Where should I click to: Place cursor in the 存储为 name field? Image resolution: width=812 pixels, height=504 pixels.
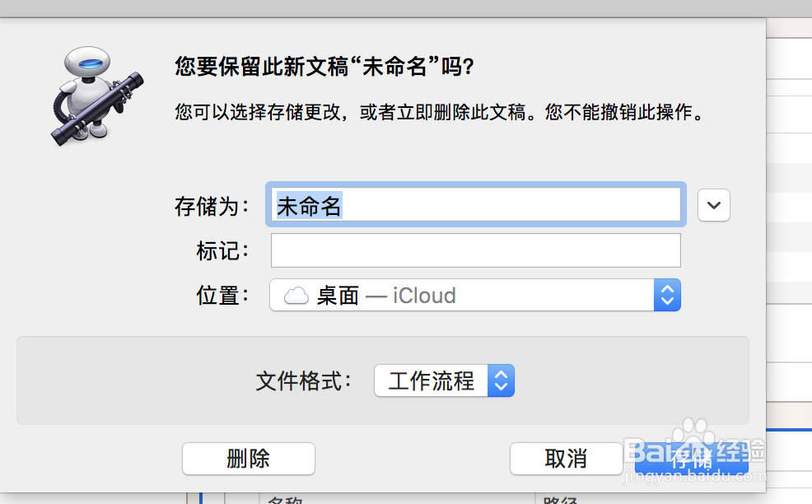(475, 204)
